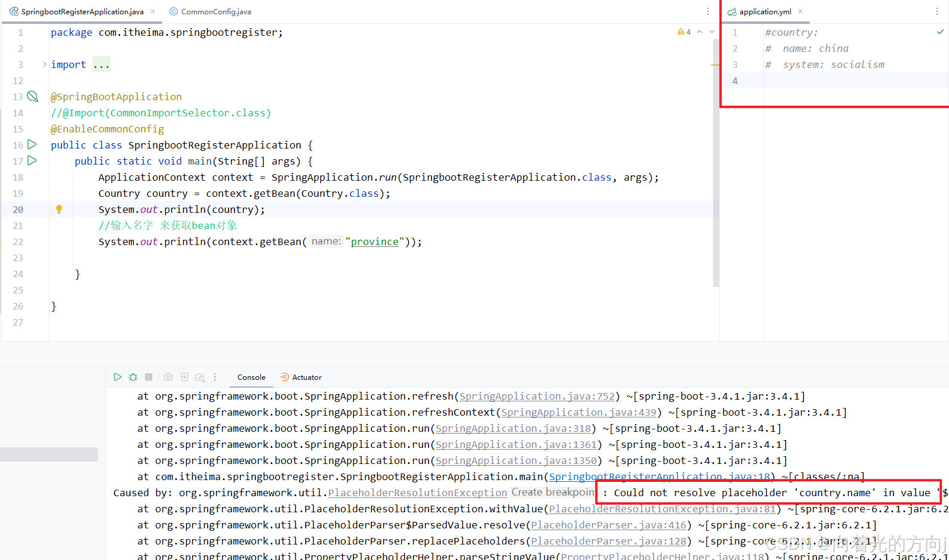Click the package declaration on line 1
Screen dimensions: 949x560
(x=167, y=32)
